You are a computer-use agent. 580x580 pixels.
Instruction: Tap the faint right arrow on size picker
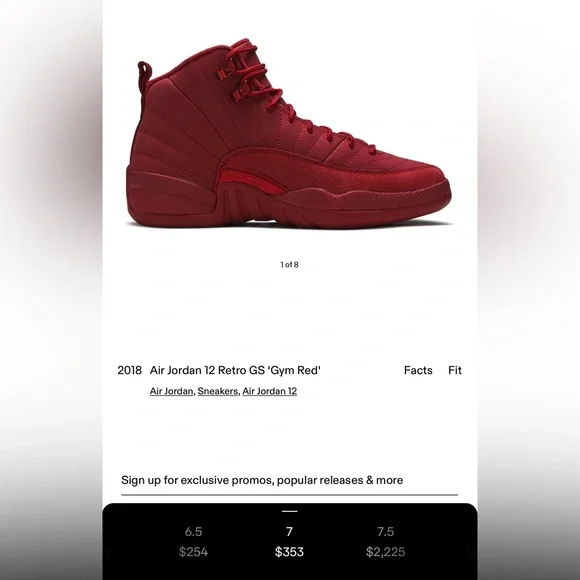(470, 552)
